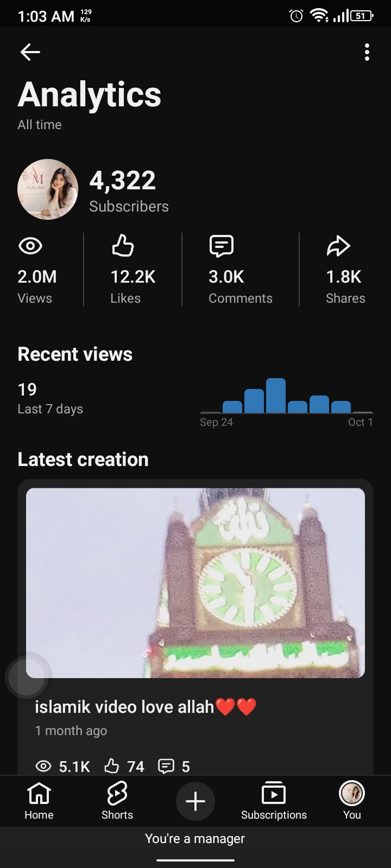Open the clock tower video thumbnail

pyautogui.click(x=195, y=583)
